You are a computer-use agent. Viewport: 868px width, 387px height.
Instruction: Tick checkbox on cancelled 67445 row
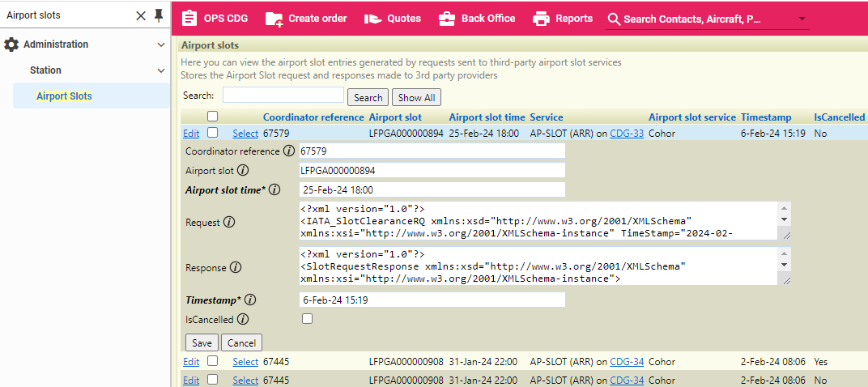tap(213, 361)
